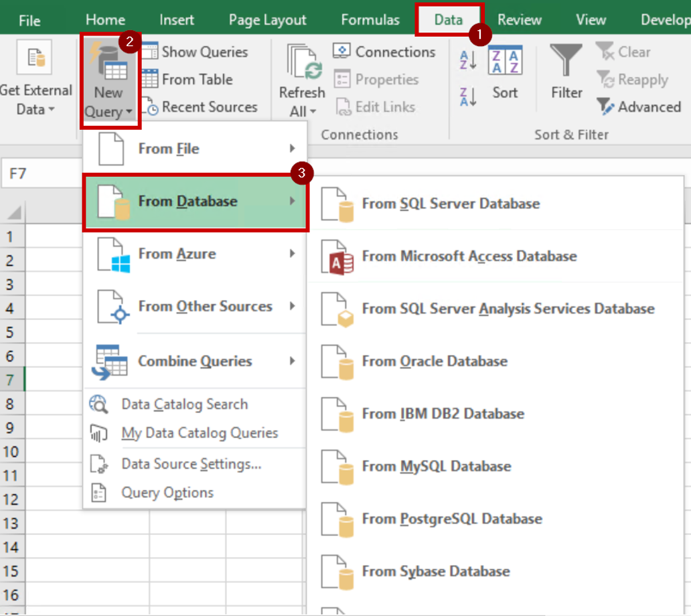The height and width of the screenshot is (616, 691).
Task: Click the My Data Catalog Queries icon
Action: point(98,433)
